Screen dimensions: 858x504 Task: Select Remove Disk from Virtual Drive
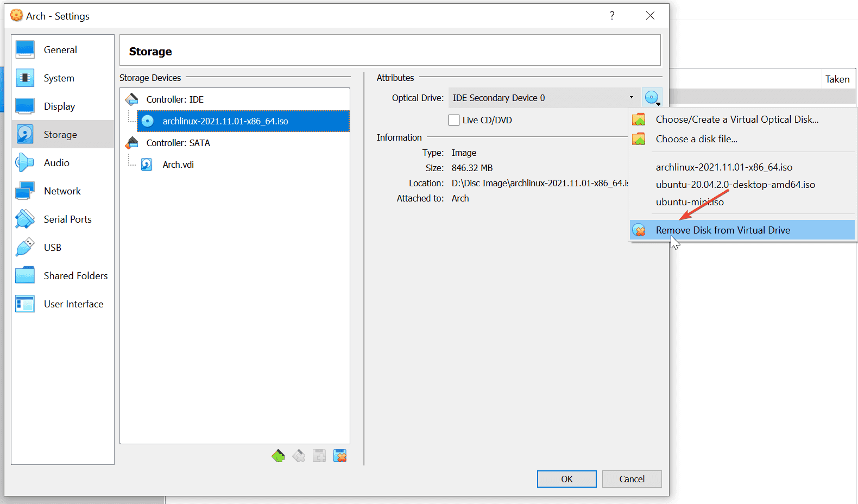[x=742, y=230]
